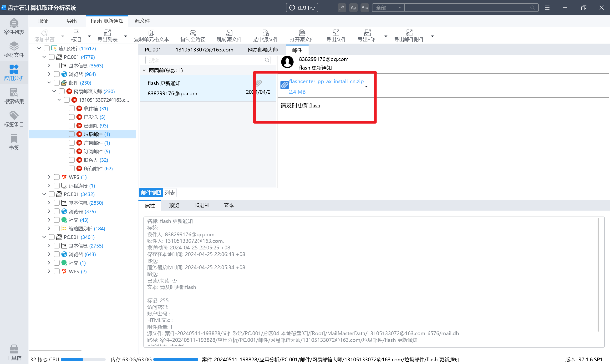Click the attachment paperclip icon beside flashcenter zip
The height and width of the screenshot is (364, 610).
tap(285, 85)
